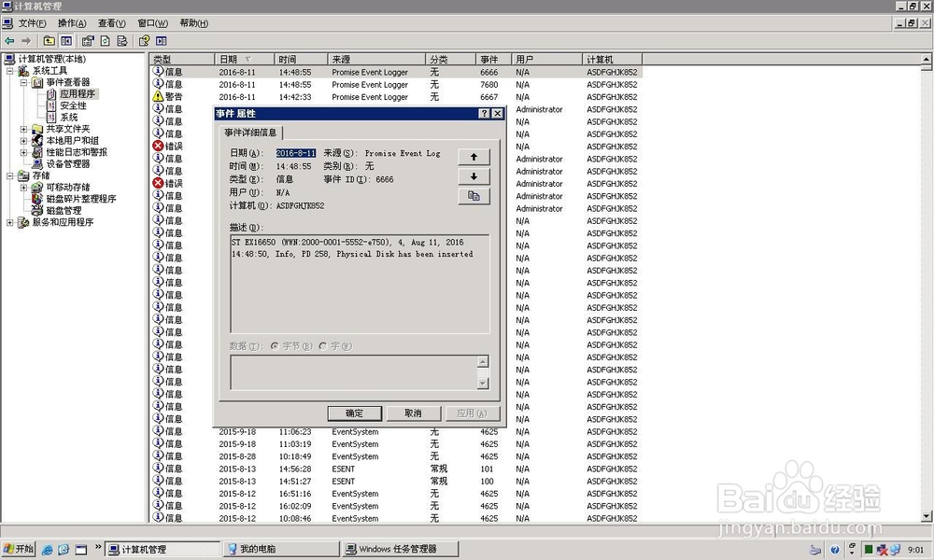Viewport: 934px width, 560px height.
Task: Click the Export list toolbar icon
Action: tap(122, 41)
